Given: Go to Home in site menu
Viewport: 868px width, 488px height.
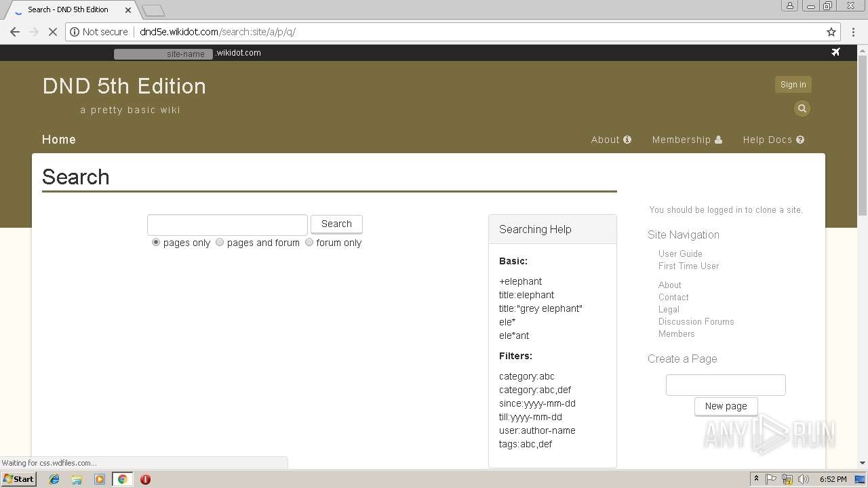Looking at the screenshot, I should [x=59, y=140].
